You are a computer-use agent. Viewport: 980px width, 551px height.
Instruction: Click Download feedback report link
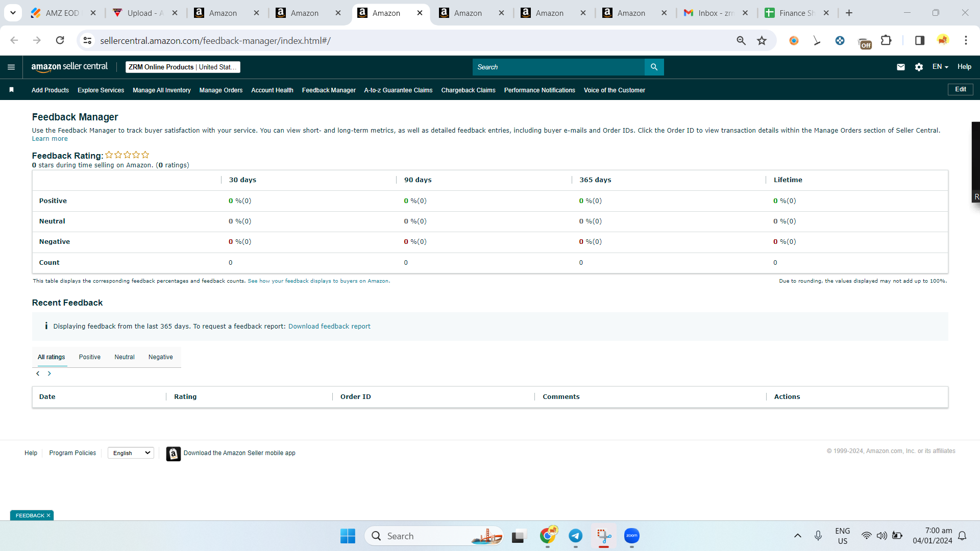click(329, 327)
